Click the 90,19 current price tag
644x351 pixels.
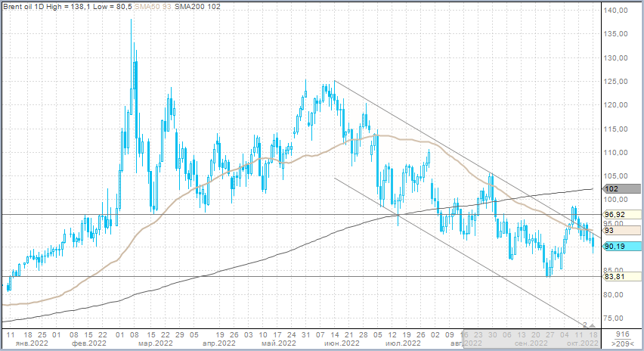pyautogui.click(x=618, y=246)
